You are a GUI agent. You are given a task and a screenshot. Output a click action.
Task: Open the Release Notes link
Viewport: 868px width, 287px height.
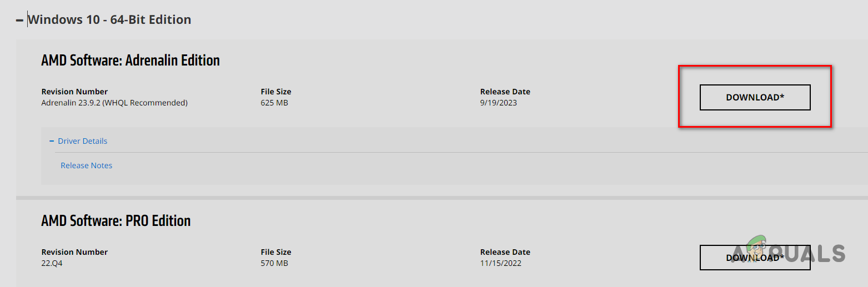(86, 165)
